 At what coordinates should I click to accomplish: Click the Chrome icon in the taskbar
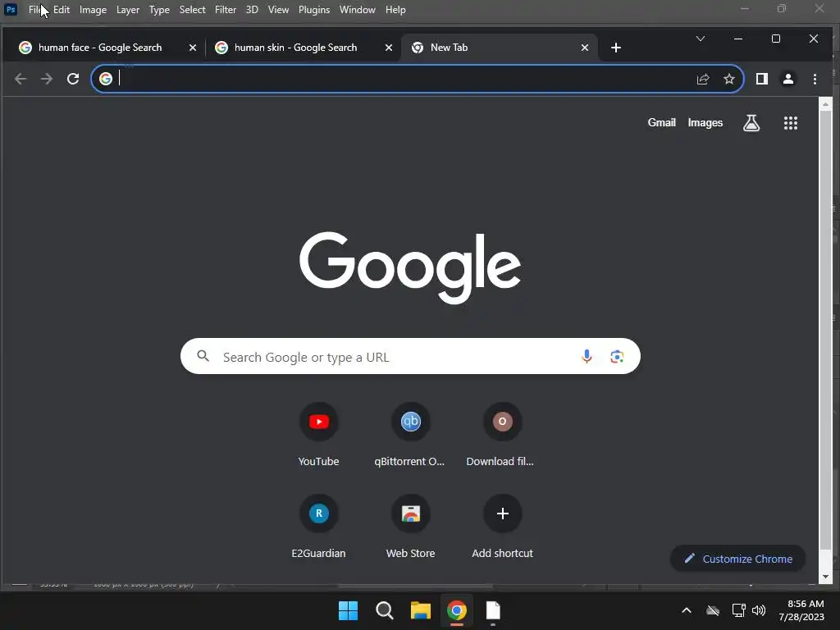click(457, 610)
